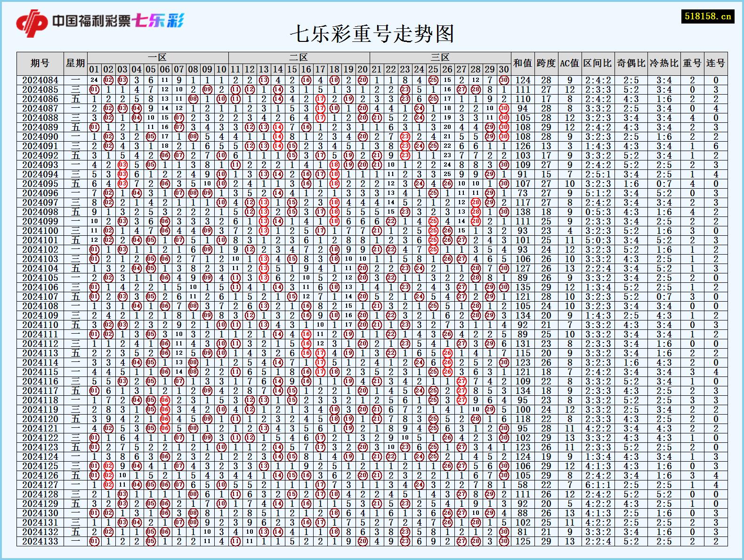Click sum value 73 in row 2024096
Image resolution: width=744 pixels, height=560 pixels.
tap(523, 193)
